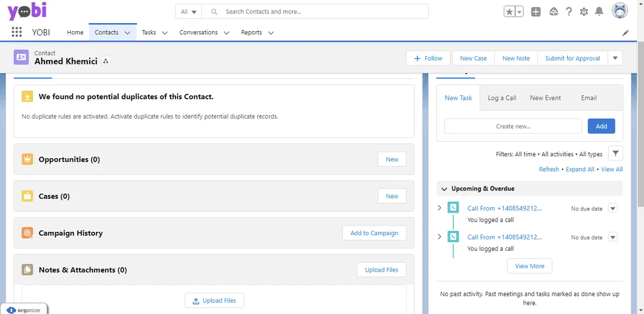The width and height of the screenshot is (644, 314).
Task: Click the Contact record icon beside Ahmed Khemici
Action: (x=21, y=57)
